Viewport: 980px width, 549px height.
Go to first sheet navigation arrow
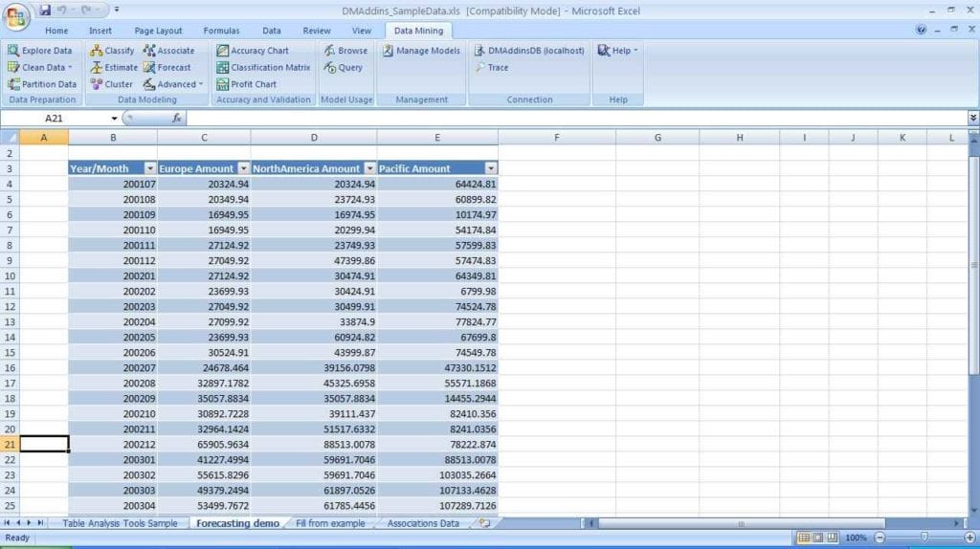point(7,523)
